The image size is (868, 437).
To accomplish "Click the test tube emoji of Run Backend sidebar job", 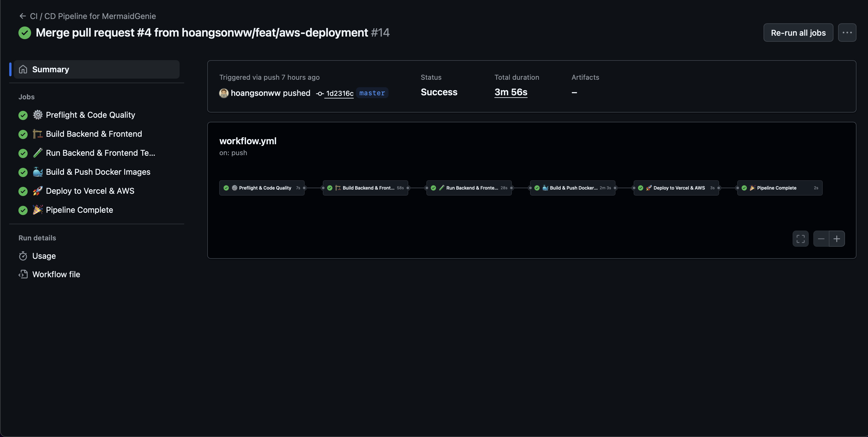I will click(38, 153).
